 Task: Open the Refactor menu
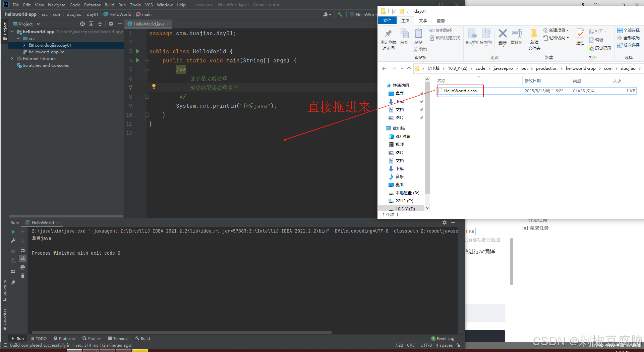click(x=92, y=5)
